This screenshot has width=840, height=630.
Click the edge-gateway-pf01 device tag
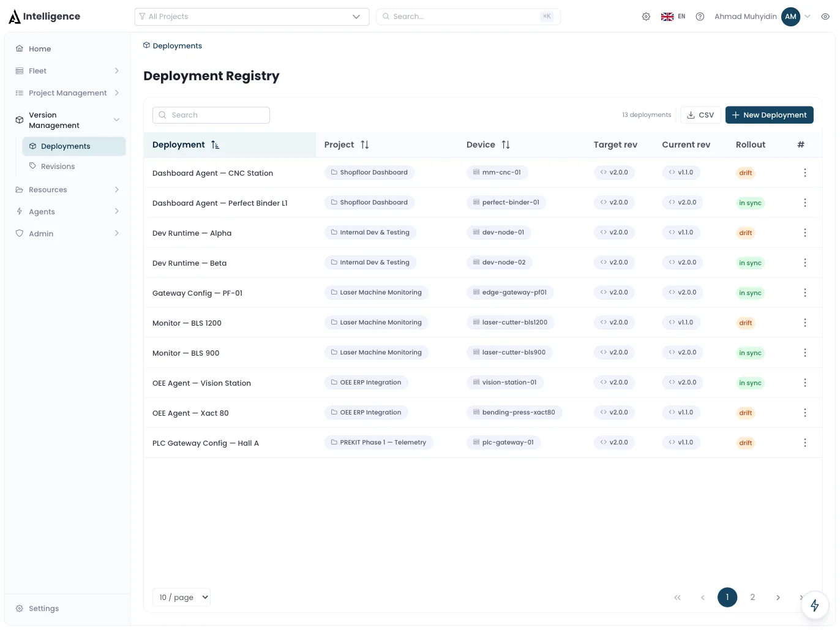tap(510, 293)
